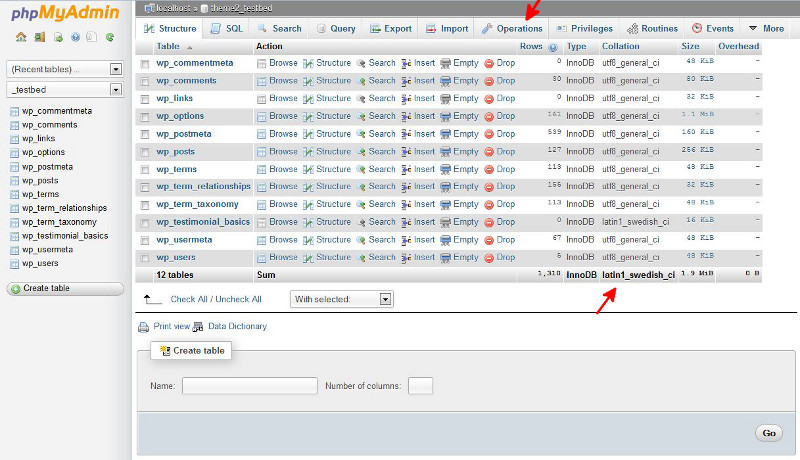Screen dimensions: 800x460
Task: Switch to the Events tab
Action: click(x=713, y=29)
